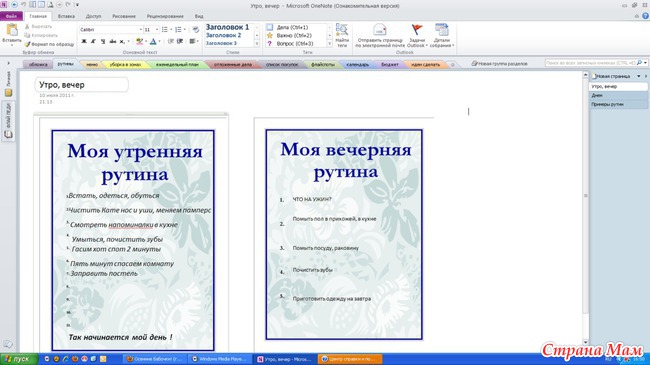Switch to the Вид ribbon tab

click(199, 16)
